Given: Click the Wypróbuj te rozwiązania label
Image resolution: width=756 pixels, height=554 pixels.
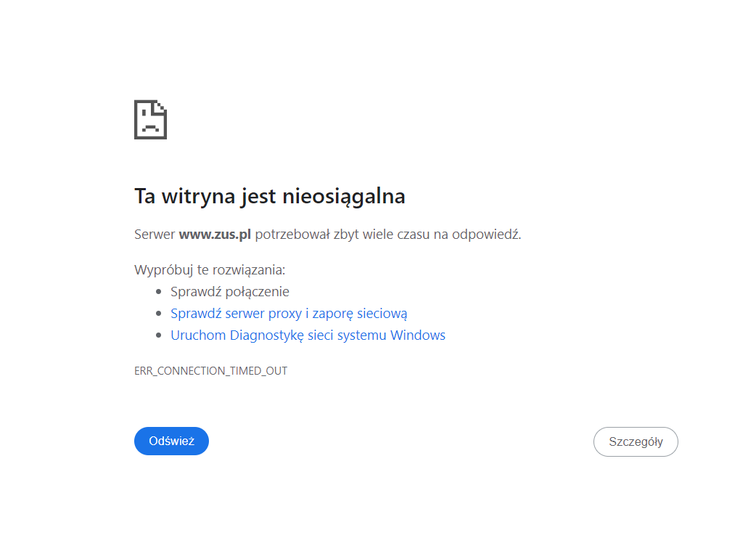Looking at the screenshot, I should (209, 269).
